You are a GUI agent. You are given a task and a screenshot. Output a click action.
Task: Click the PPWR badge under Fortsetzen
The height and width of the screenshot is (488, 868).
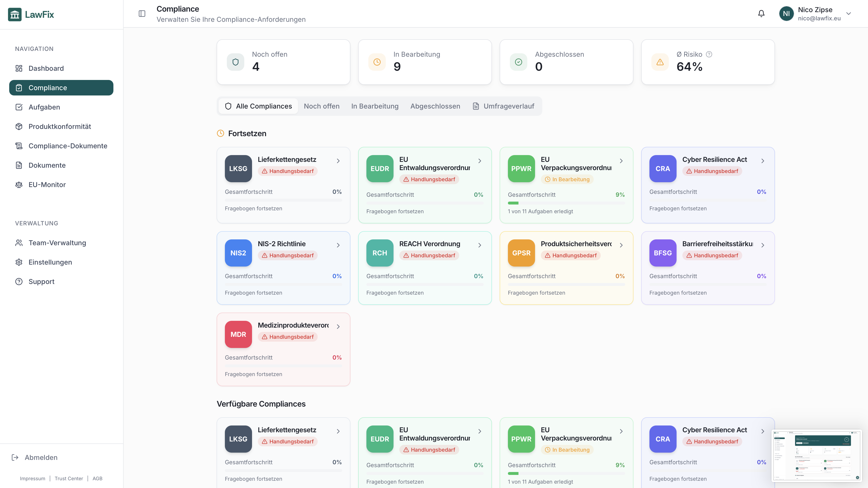[x=521, y=168]
